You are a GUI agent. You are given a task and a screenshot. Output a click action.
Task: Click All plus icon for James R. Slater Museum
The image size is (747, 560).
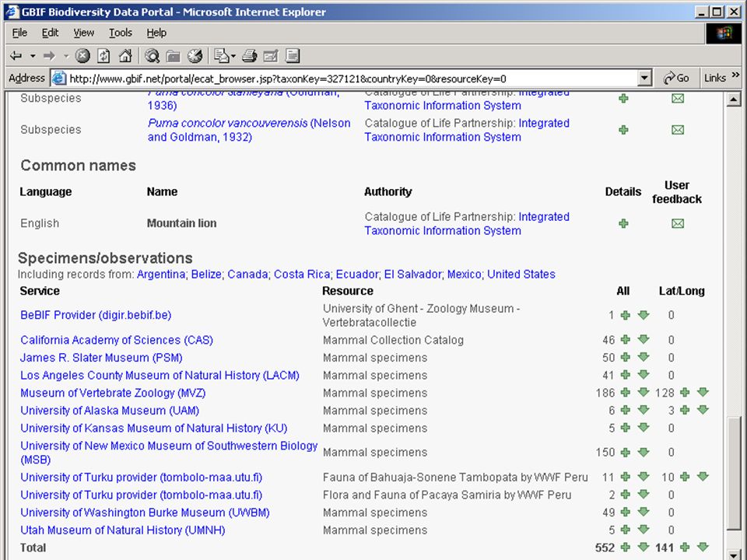click(626, 357)
